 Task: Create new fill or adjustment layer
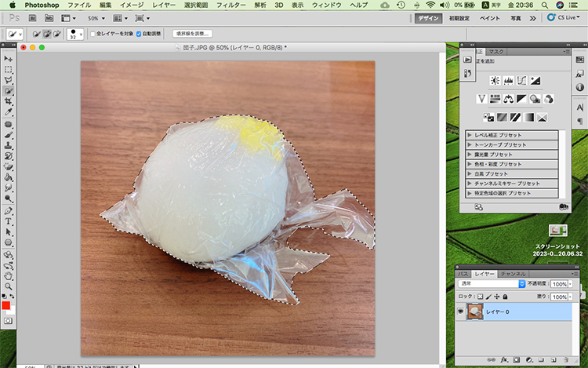click(x=528, y=359)
